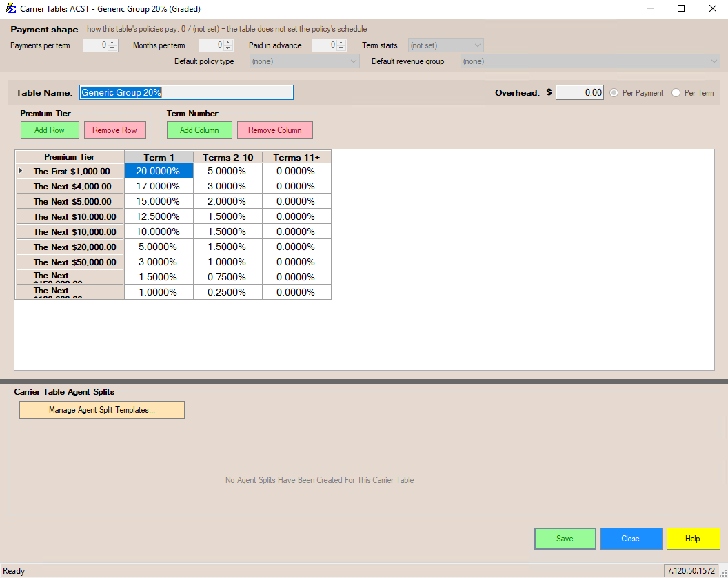
Task: Click the row selector arrow beside First $1,000.00
Action: point(20,171)
